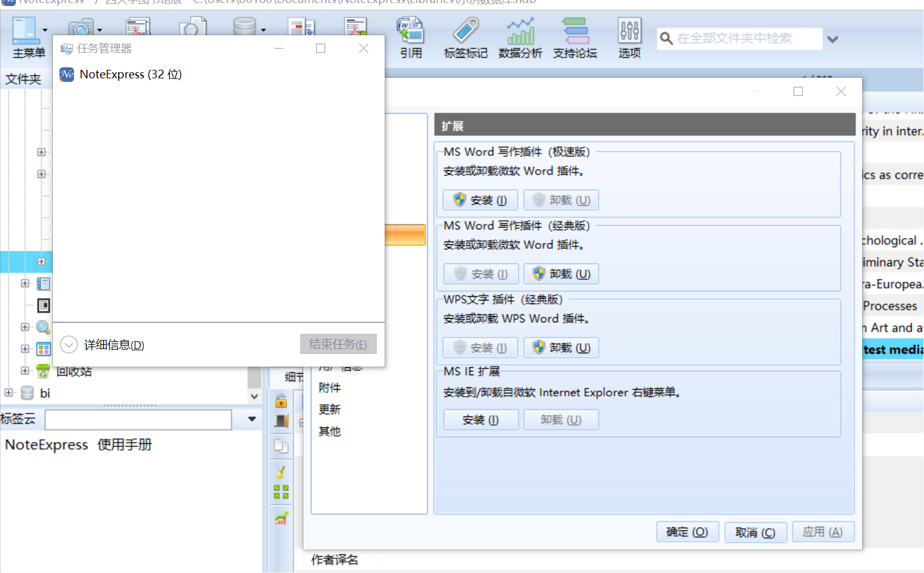
Task: Open the 标签云 dropdown arrow
Action: (x=252, y=419)
